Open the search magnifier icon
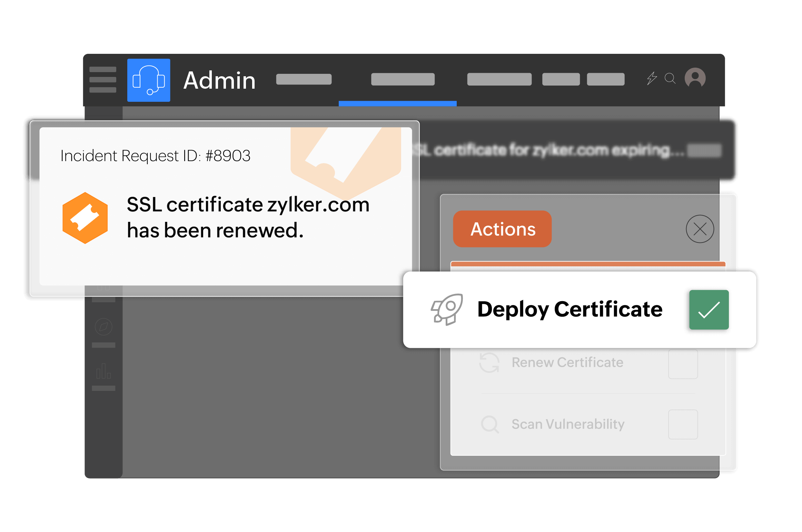 pyautogui.click(x=670, y=78)
